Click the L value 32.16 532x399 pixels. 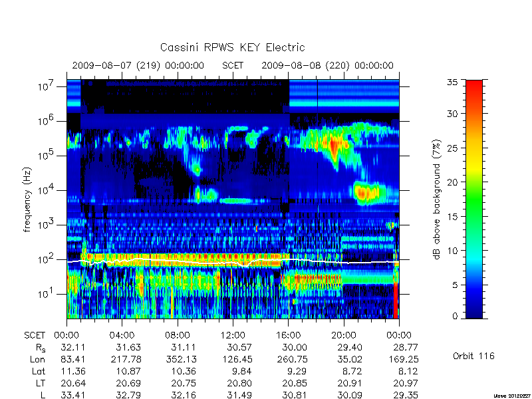click(184, 395)
